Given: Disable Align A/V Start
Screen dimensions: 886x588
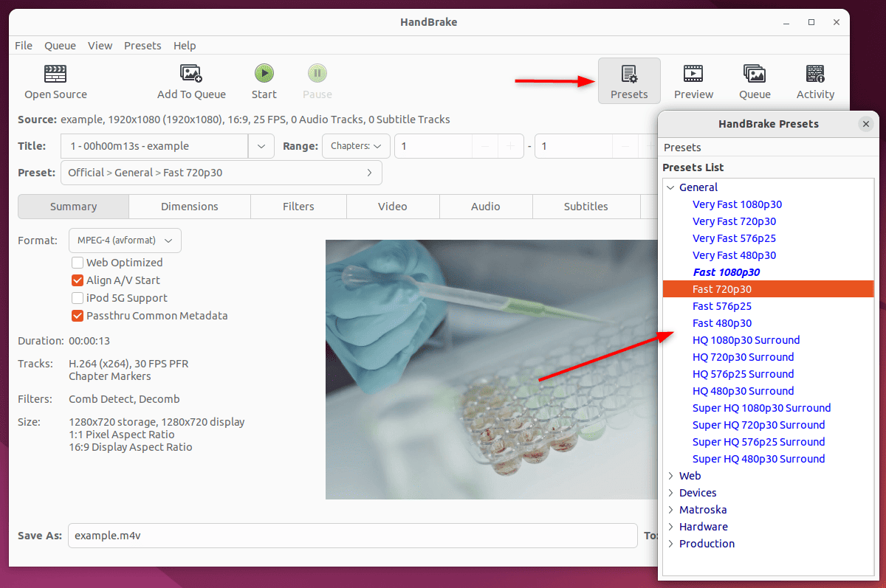Looking at the screenshot, I should coord(77,280).
